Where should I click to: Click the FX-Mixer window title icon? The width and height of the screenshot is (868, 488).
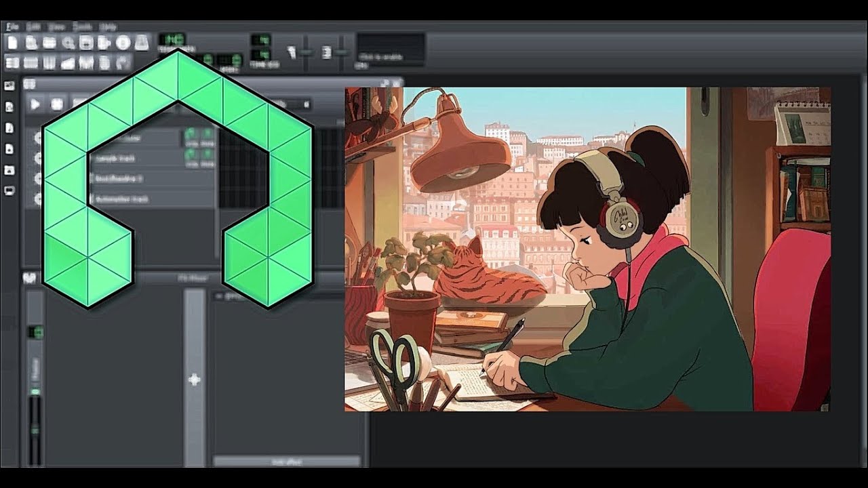click(x=29, y=278)
